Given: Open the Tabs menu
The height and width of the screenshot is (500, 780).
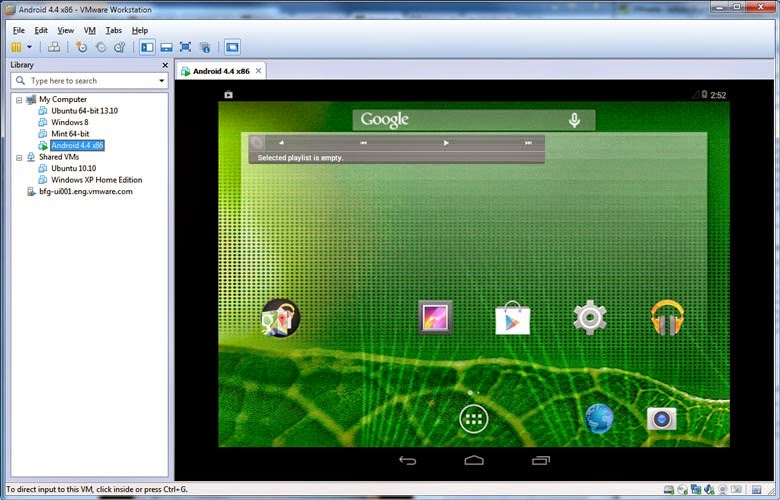Looking at the screenshot, I should [x=113, y=30].
